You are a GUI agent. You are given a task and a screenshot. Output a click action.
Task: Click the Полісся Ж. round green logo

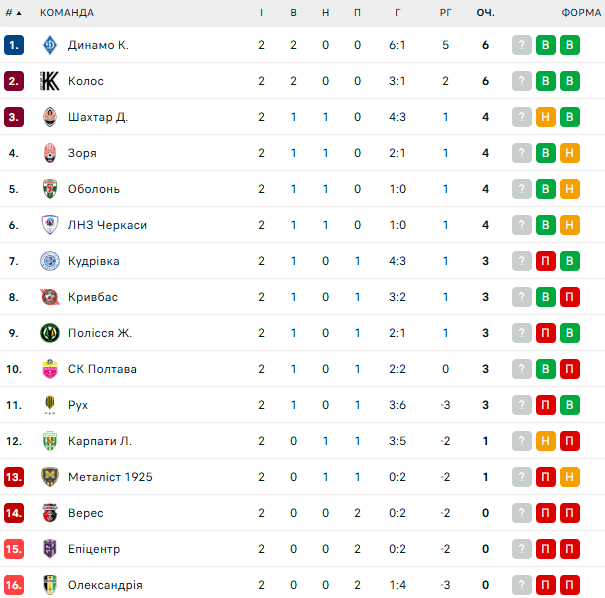coord(50,333)
